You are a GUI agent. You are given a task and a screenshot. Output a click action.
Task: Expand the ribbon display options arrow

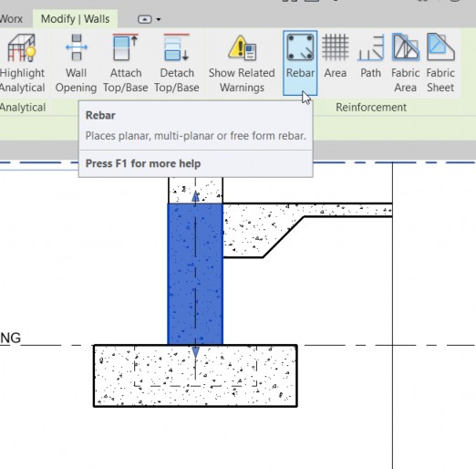[159, 19]
